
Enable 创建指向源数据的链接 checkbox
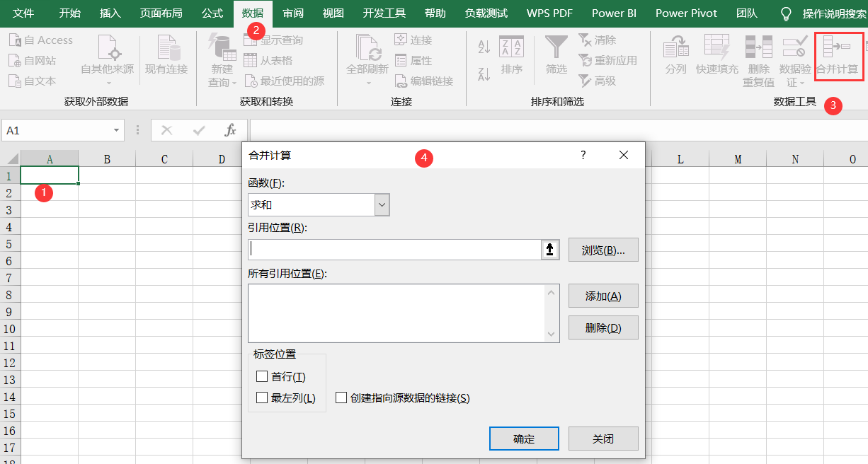[341, 397]
